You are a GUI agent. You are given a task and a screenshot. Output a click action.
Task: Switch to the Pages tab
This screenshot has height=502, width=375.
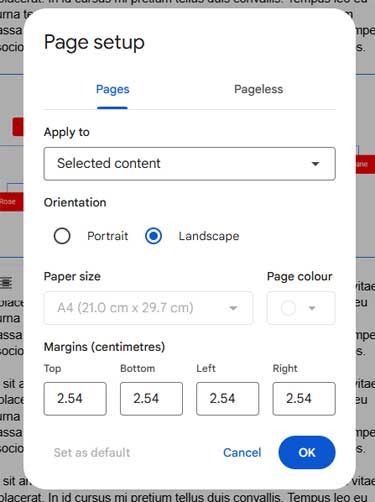(112, 89)
